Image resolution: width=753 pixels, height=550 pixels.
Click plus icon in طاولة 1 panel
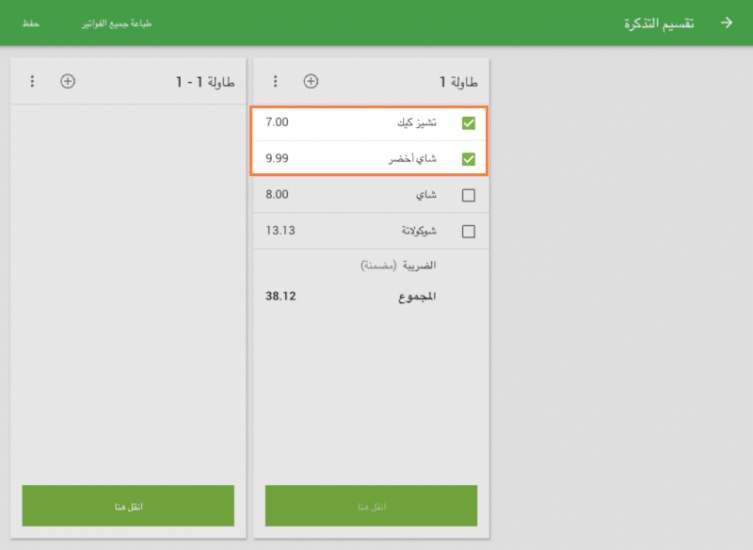coord(311,81)
